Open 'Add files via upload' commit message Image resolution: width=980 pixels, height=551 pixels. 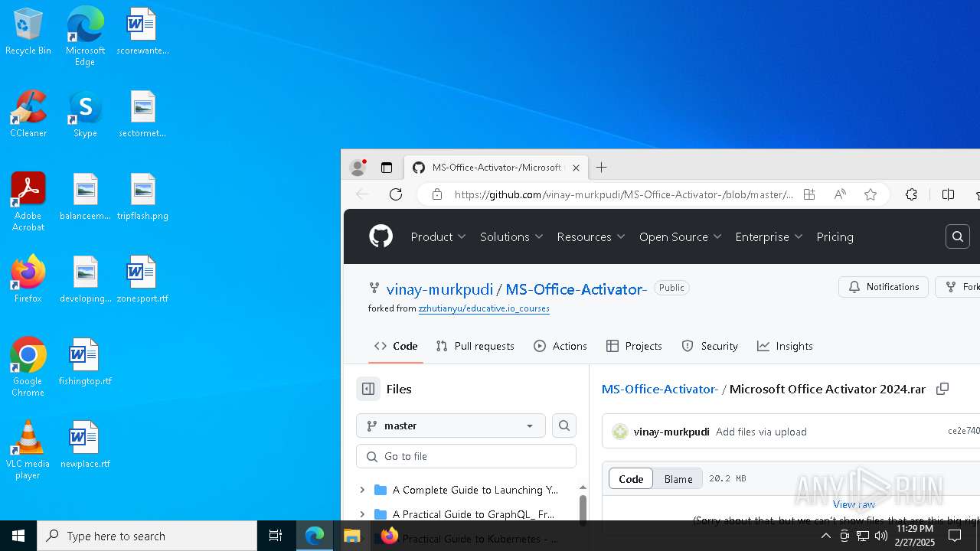761,432
